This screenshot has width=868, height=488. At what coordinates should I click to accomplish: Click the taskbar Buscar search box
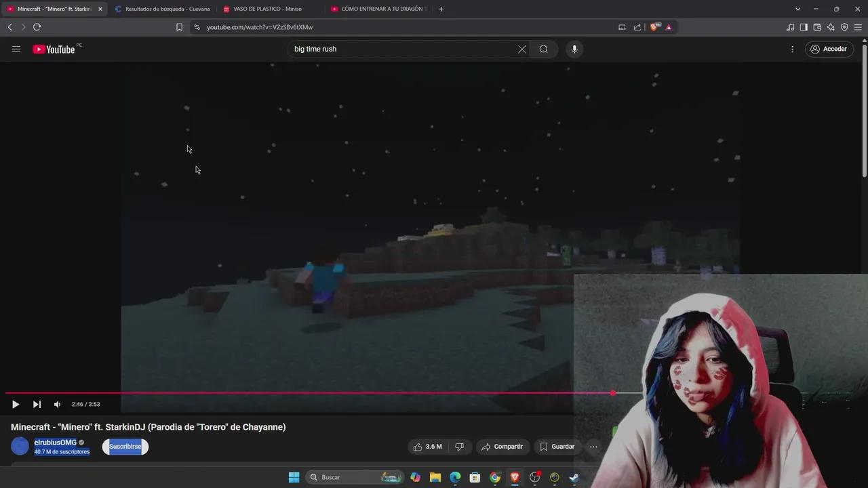pos(355,477)
